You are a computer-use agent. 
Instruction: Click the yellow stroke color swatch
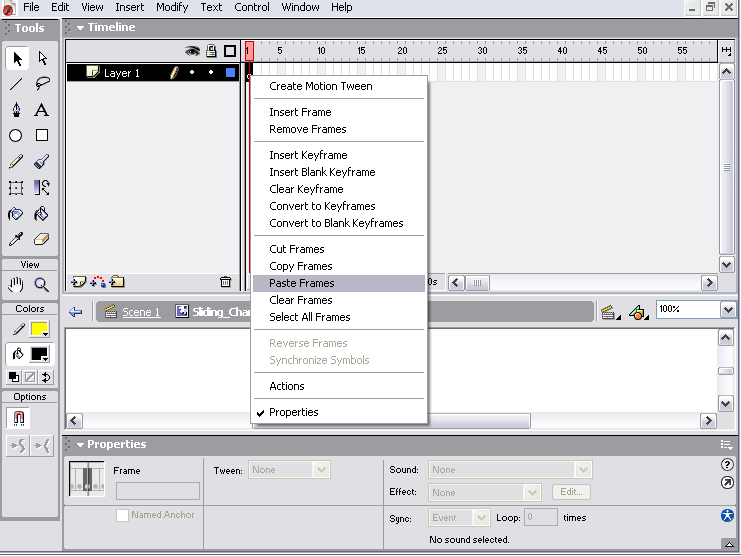40,330
